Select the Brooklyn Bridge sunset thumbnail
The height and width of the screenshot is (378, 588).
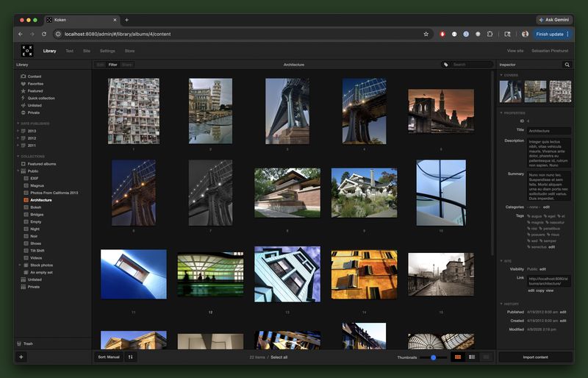[x=441, y=111]
